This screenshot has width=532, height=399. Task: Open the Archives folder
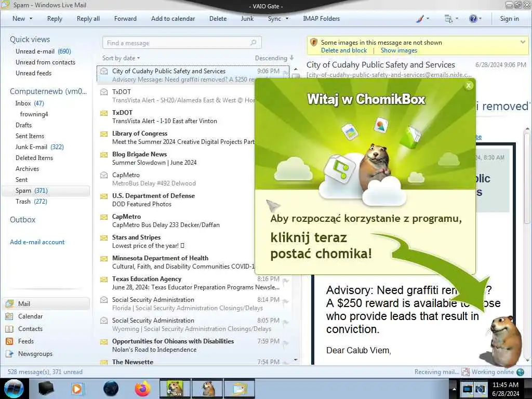click(27, 169)
